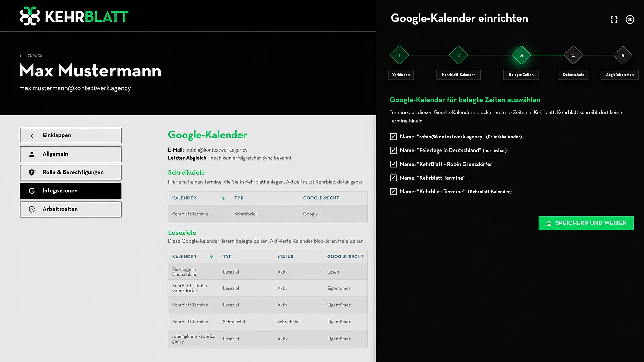Go to wizard step 1 diamond
The image size is (644, 362).
pyautogui.click(x=399, y=55)
